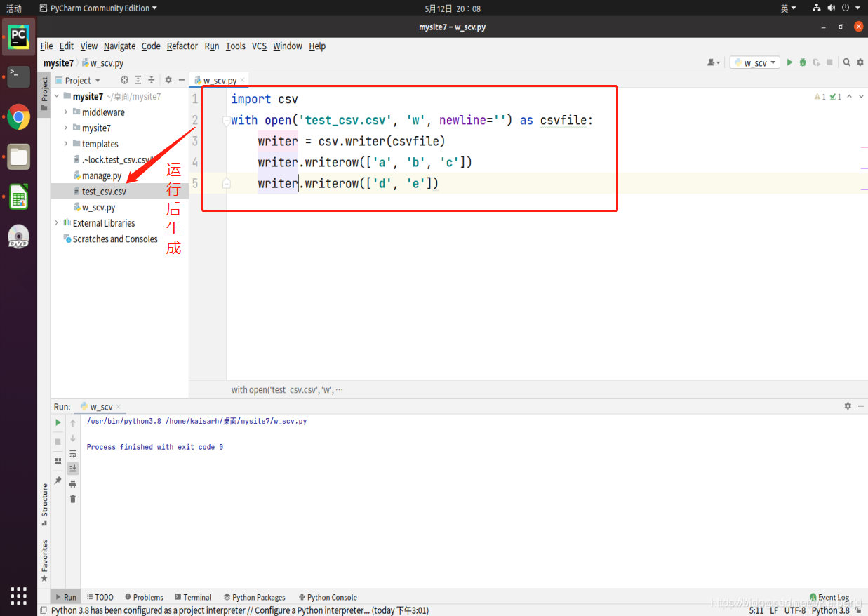
Task: Go to previous highlighted error arrow
Action: click(x=850, y=97)
